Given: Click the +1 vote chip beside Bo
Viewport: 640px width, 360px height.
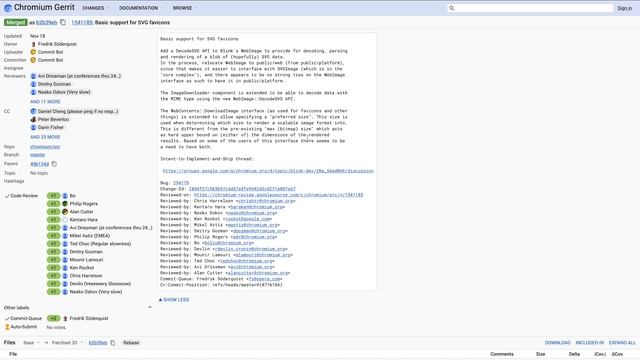Looking at the screenshot, I should coord(53,196).
